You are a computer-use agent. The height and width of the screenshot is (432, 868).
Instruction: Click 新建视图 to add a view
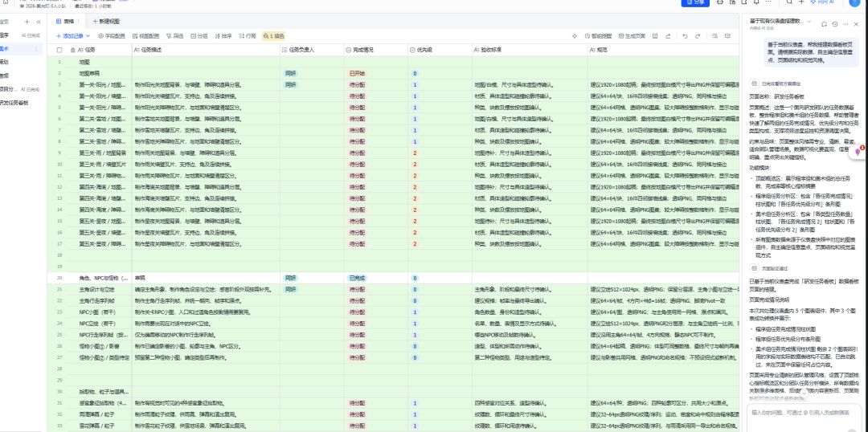[x=106, y=21]
